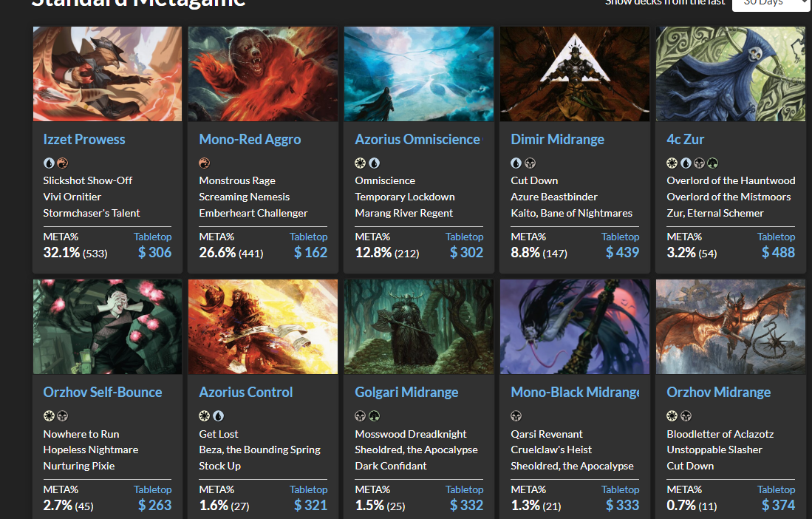812x519 pixels.
Task: Click white mana icon under Orzhov Self-Bounce
Action: pyautogui.click(x=49, y=416)
